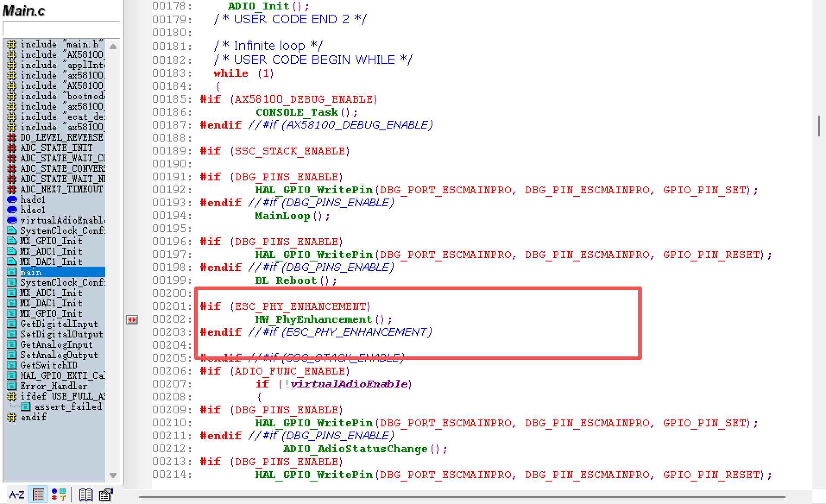
Task: Click the include icon for "bootmod" row
Action: pyautogui.click(x=12, y=96)
